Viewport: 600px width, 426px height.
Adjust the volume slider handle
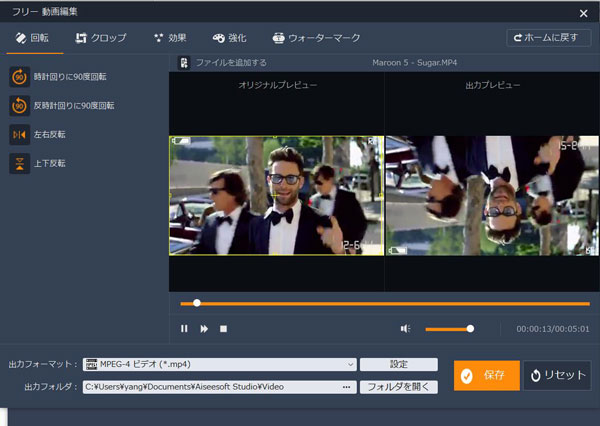pyautogui.click(x=470, y=329)
